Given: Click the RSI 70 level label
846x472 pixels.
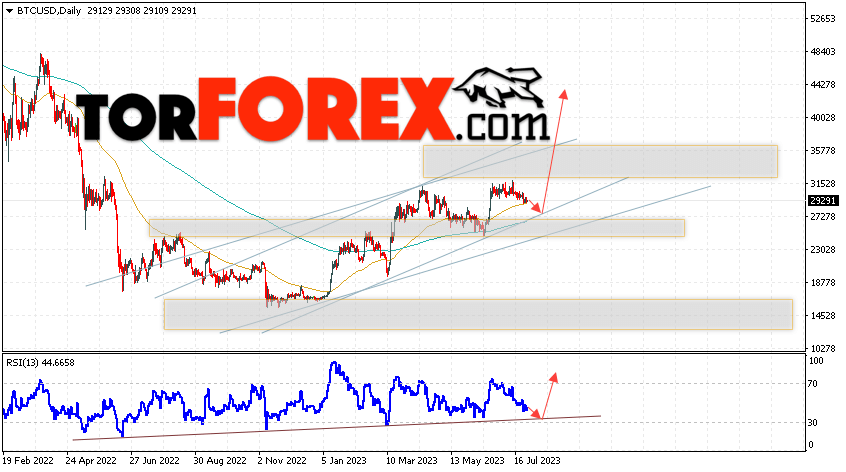Looking at the screenshot, I should pyautogui.click(x=813, y=384).
